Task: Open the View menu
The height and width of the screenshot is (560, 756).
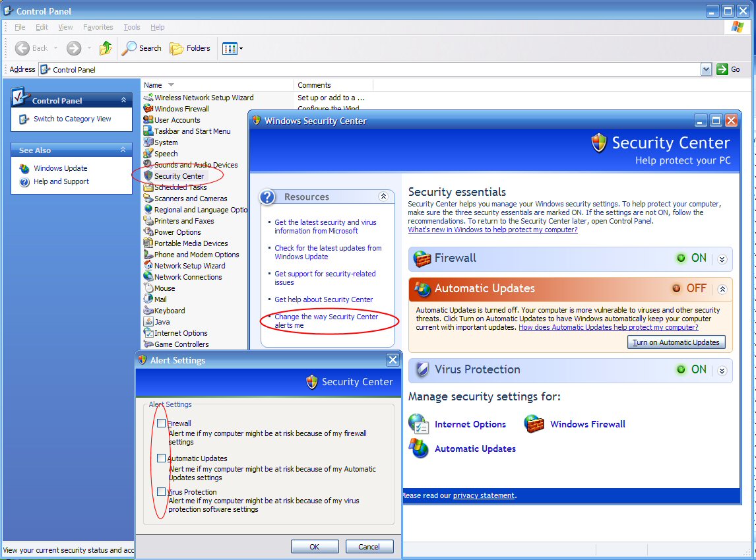Action: coord(65,27)
